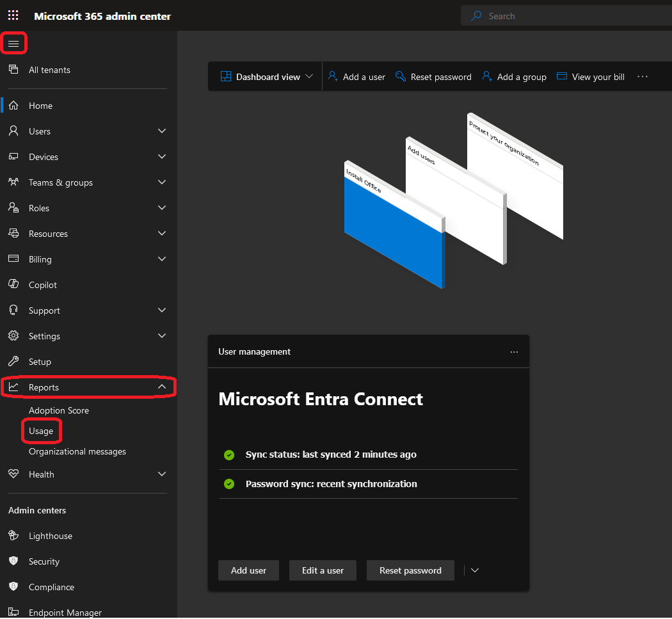Open Adoption Score report
The height and width of the screenshot is (619, 672).
click(x=59, y=410)
